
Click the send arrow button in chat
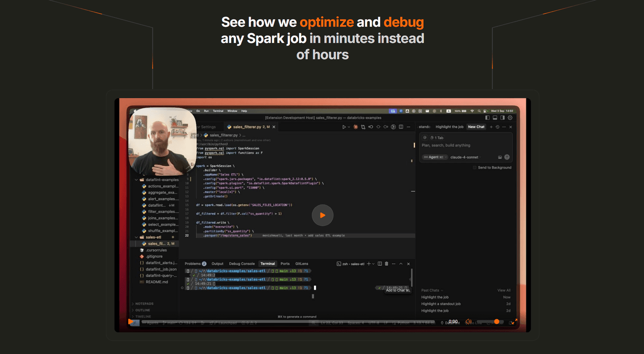[x=507, y=157]
